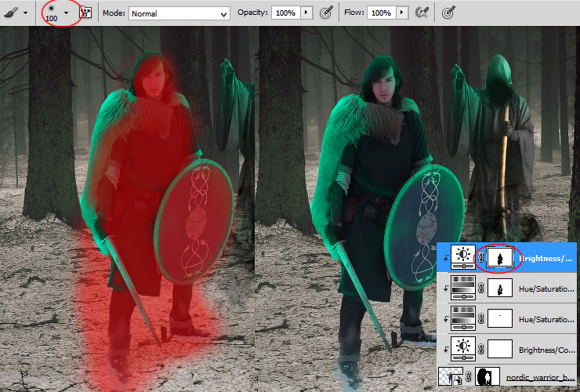Select the nordic_warrior layer mask thumbnail
Viewport: 580px width, 392px height.
click(488, 376)
